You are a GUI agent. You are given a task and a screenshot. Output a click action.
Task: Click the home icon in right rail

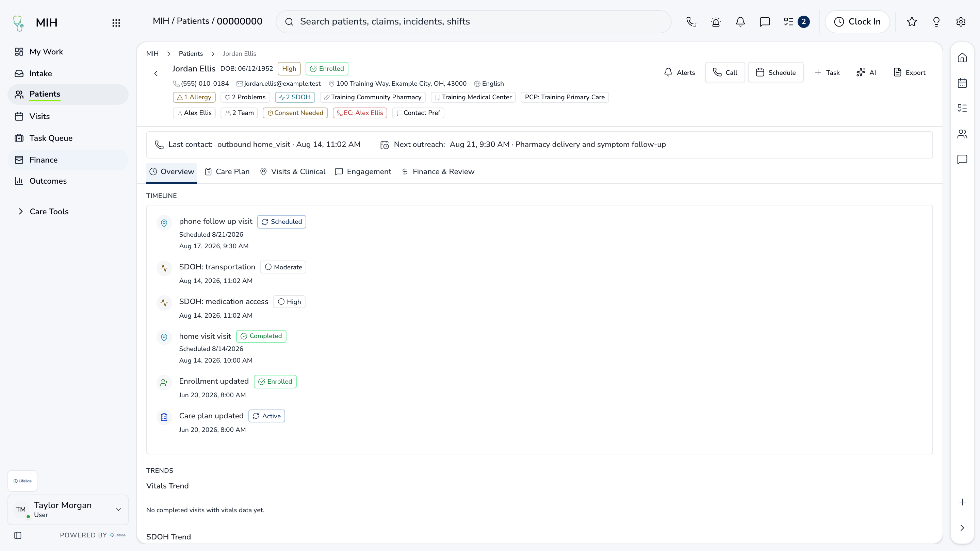(962, 58)
